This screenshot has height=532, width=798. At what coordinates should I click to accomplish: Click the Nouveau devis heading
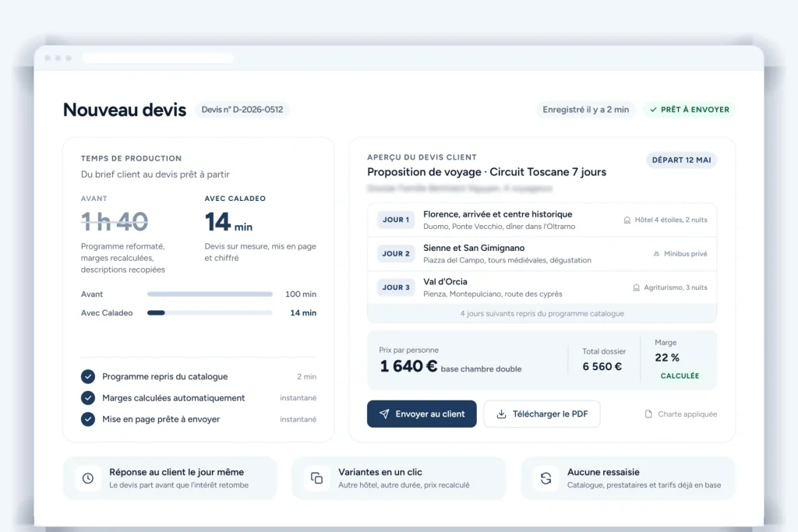tap(125, 110)
